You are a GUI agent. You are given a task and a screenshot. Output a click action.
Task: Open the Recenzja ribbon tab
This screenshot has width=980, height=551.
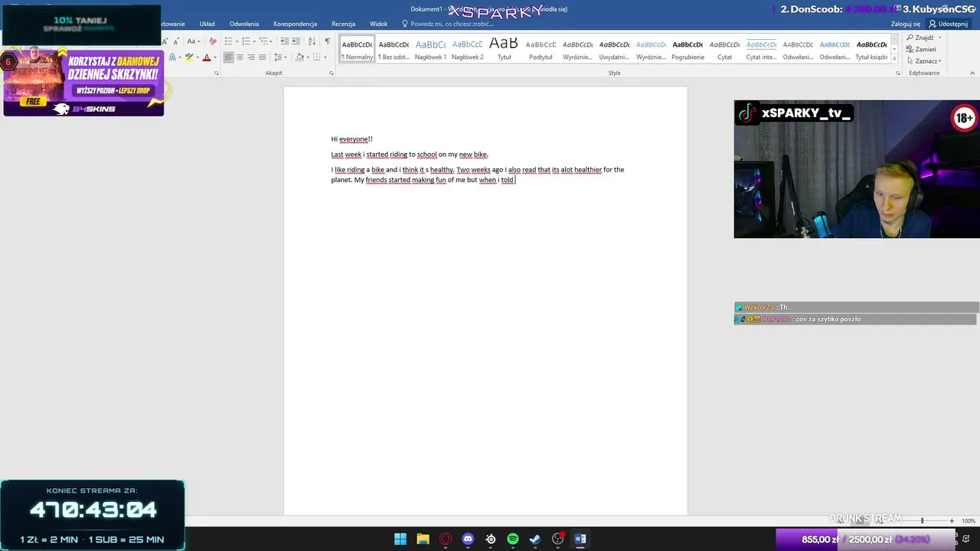(343, 24)
